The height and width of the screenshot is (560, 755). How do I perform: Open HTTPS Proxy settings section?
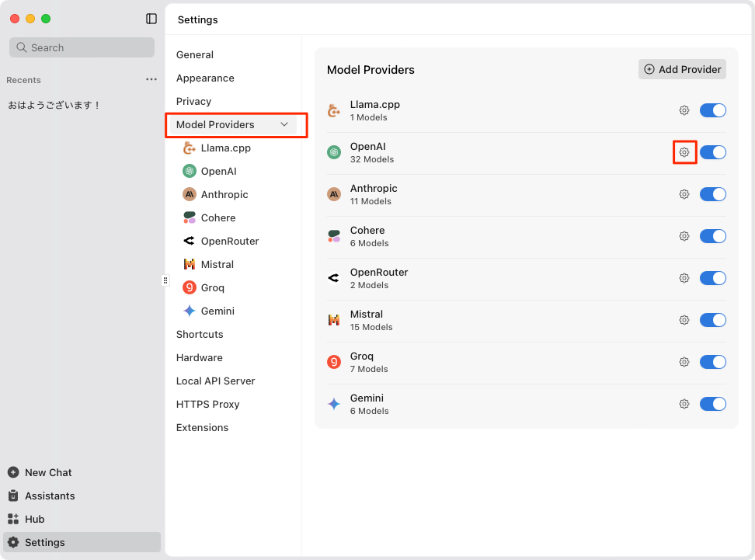207,404
